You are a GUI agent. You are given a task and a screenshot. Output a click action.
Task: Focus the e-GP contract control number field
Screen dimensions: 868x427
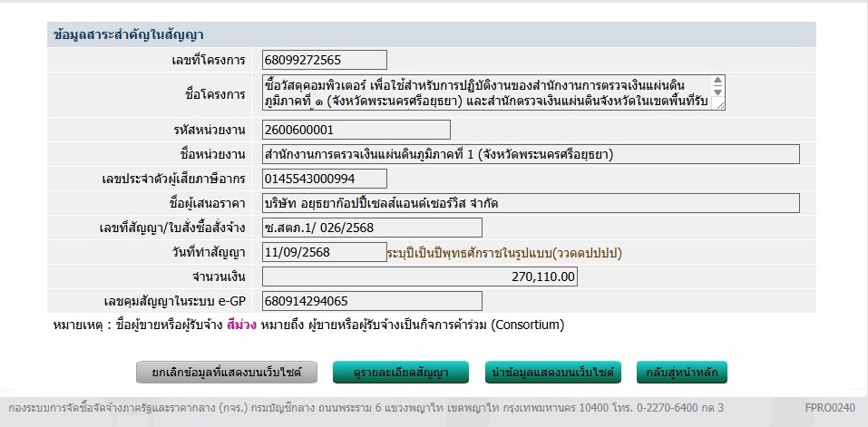point(371,301)
